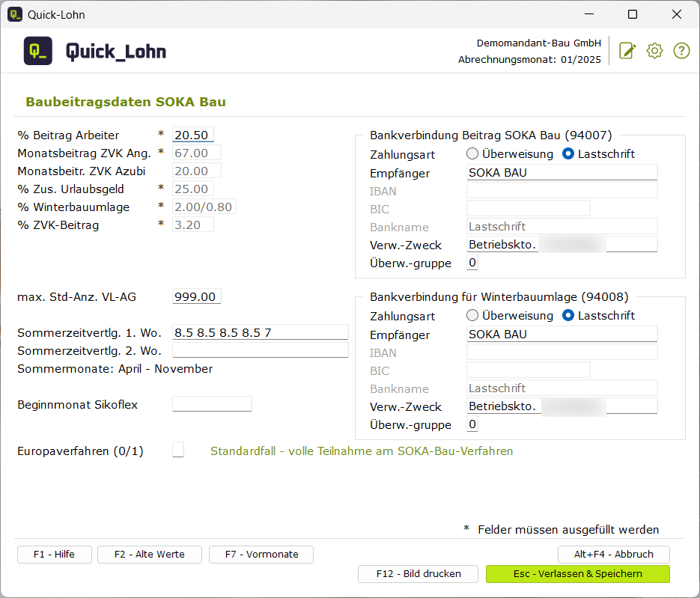The width and height of the screenshot is (700, 598).
Task: Click Verw.-Zweck field in Winterbauumlage section
Action: coord(562,406)
